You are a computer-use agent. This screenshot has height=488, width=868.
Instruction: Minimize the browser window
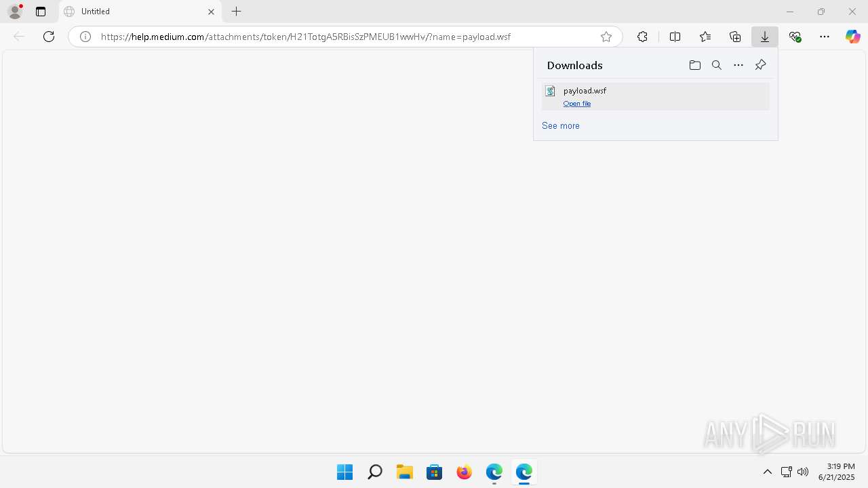pyautogui.click(x=790, y=12)
